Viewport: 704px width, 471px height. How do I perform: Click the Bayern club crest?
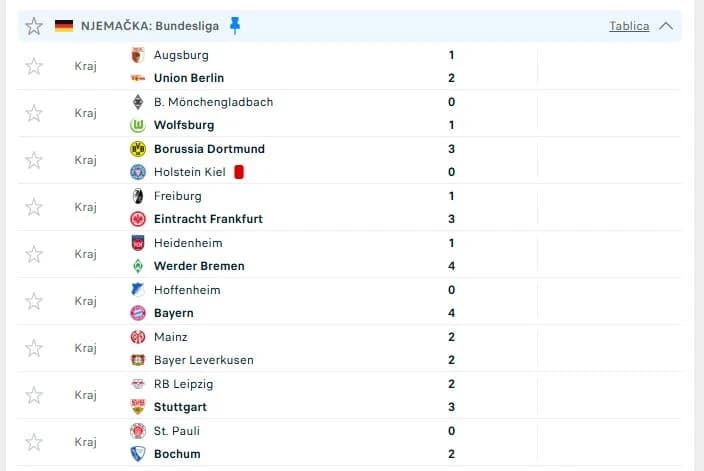[138, 313]
